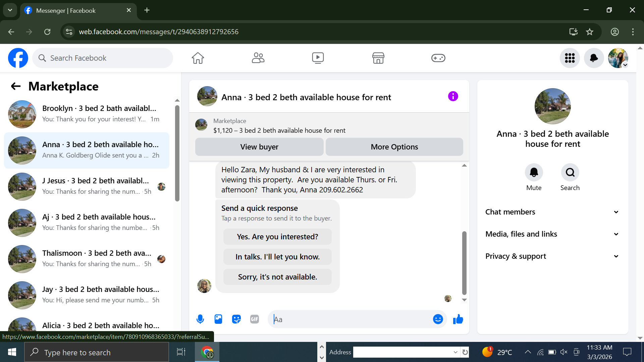
Task: Send quick reply 'In talks. I'll let you know.'
Action: click(277, 257)
